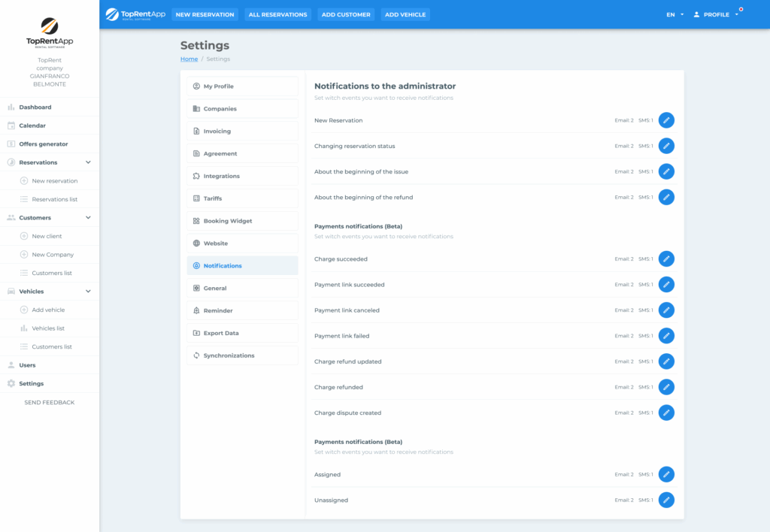
Task: Open edit for Charge dispute created
Action: 666,413
